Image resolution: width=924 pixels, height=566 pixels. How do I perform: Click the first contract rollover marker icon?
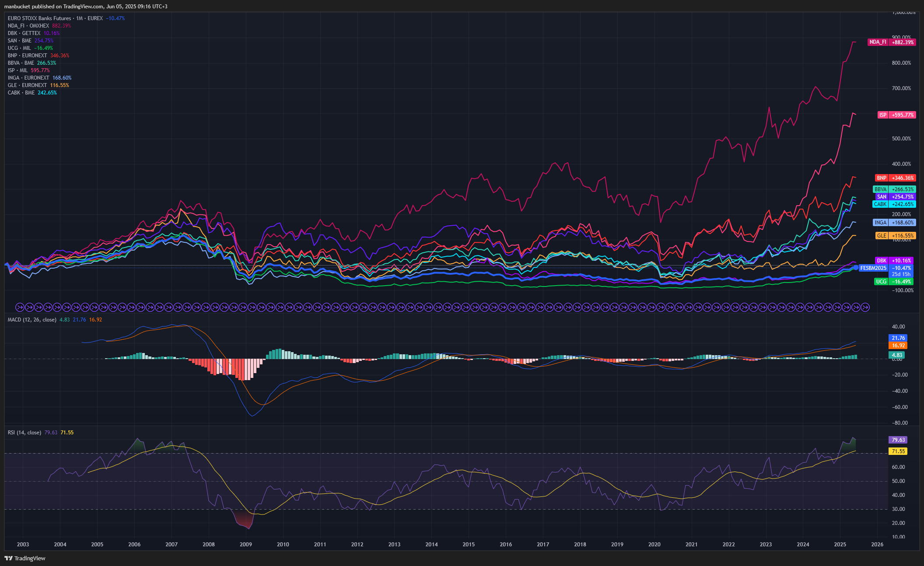coord(19,307)
